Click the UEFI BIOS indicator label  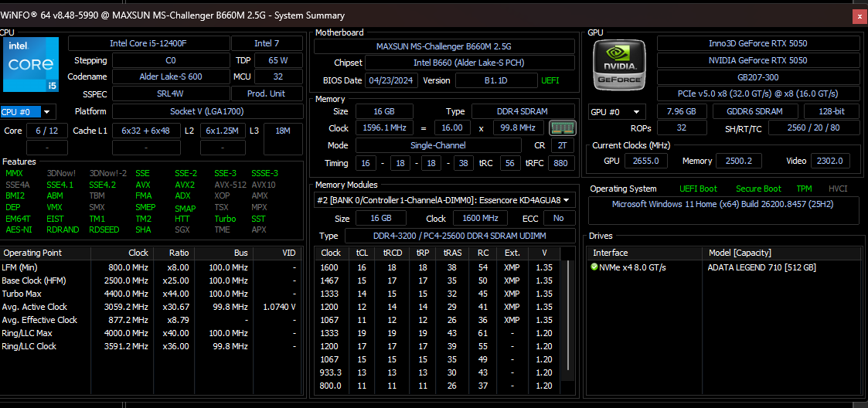(550, 80)
